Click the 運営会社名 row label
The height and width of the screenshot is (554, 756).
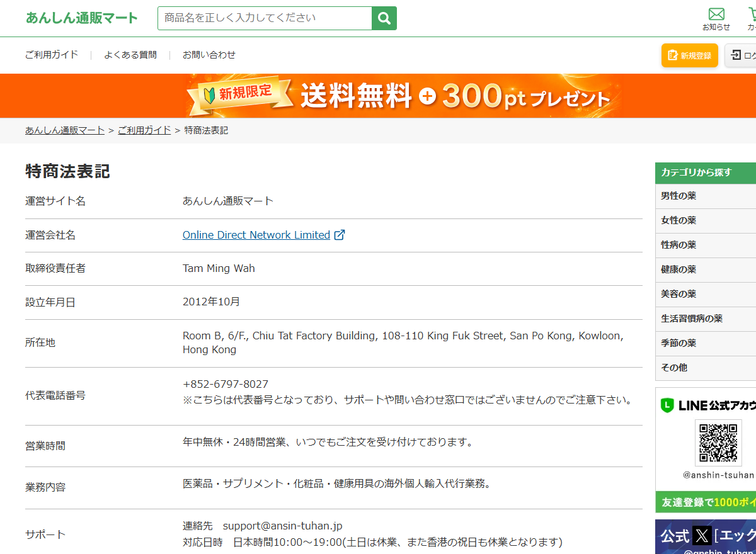pyautogui.click(x=50, y=235)
